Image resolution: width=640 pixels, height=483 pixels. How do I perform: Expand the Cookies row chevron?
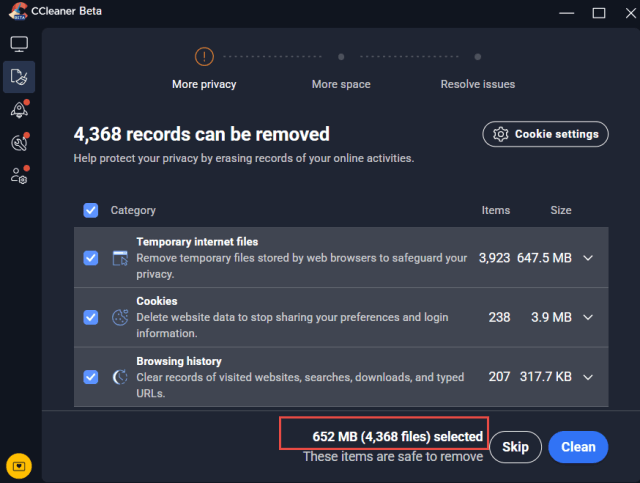click(x=588, y=317)
